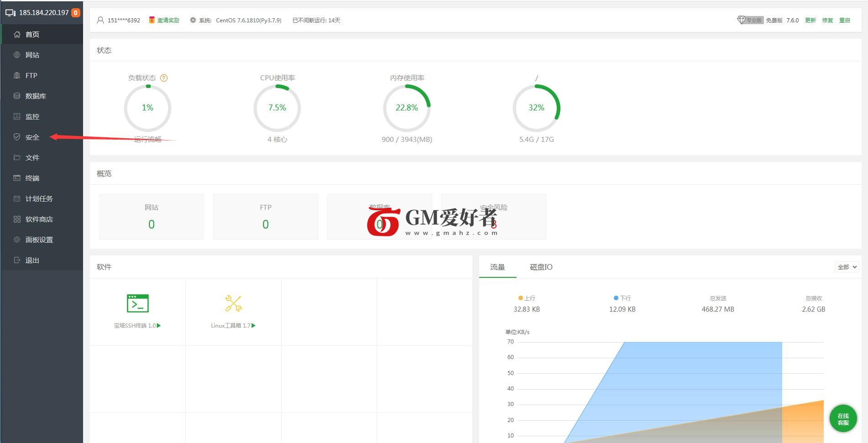This screenshot has width=868, height=443.
Task: Open the 计划任务 menu item label
Action: (x=39, y=198)
